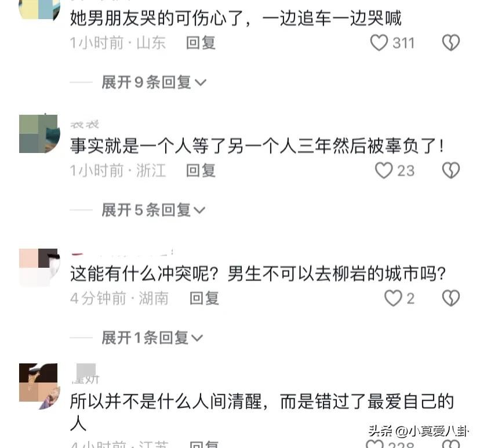Viewport: 480px width, 448px height.
Task: Like the comment with 311 likes
Action: pos(379,42)
